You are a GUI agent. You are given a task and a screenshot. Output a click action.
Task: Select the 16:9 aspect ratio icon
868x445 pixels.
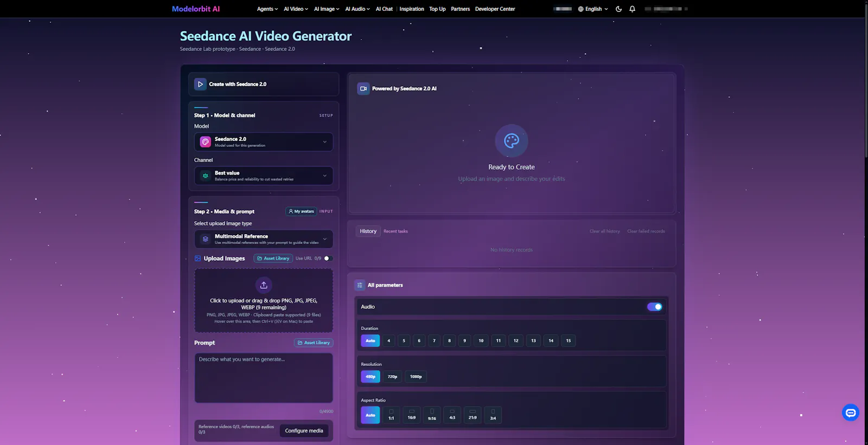pos(412,415)
